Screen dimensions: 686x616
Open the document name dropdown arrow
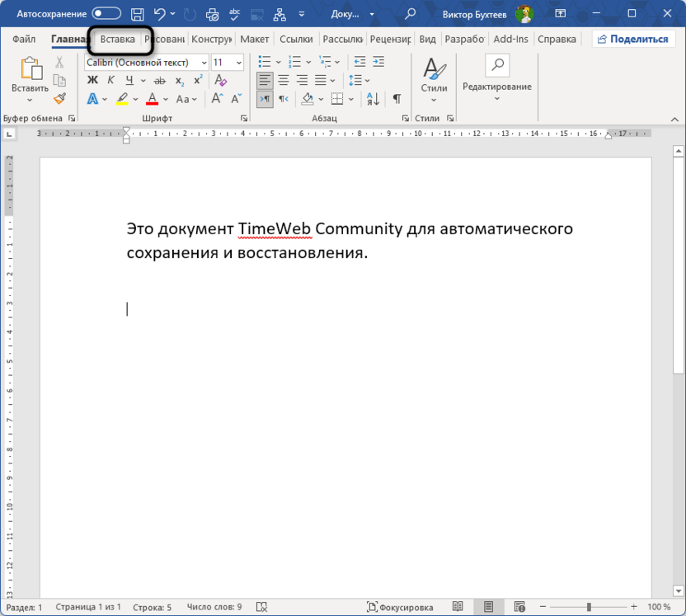[x=372, y=14]
